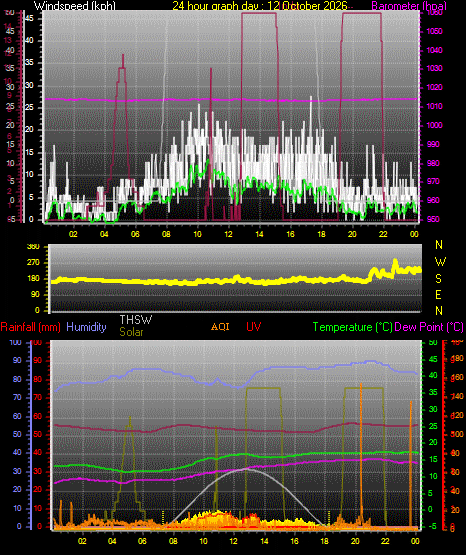Select red rainfall axis value 40
This screenshot has height=555, width=466.
pyautogui.click(x=38, y=453)
